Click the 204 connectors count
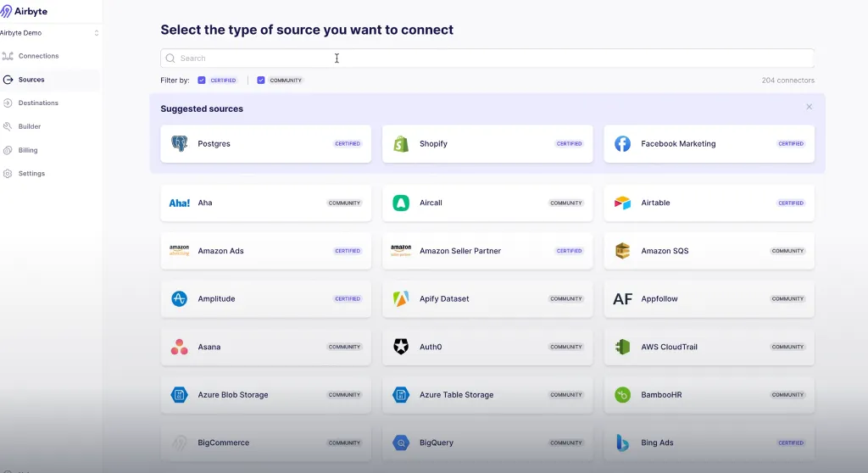868x473 pixels. click(x=787, y=81)
